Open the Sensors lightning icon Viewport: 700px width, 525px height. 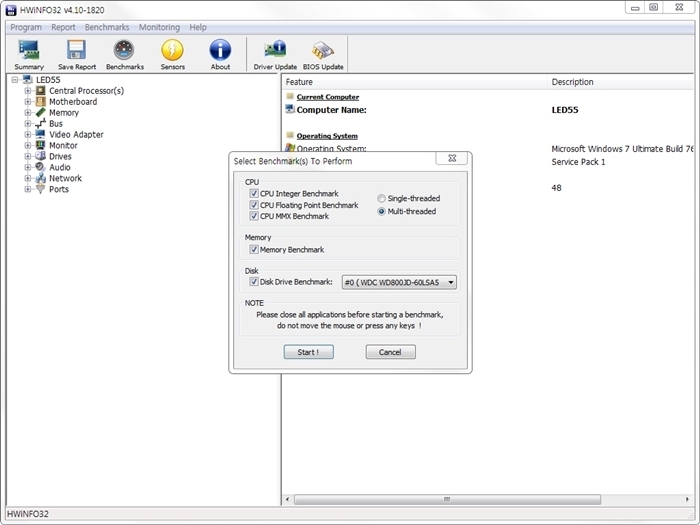point(172,50)
